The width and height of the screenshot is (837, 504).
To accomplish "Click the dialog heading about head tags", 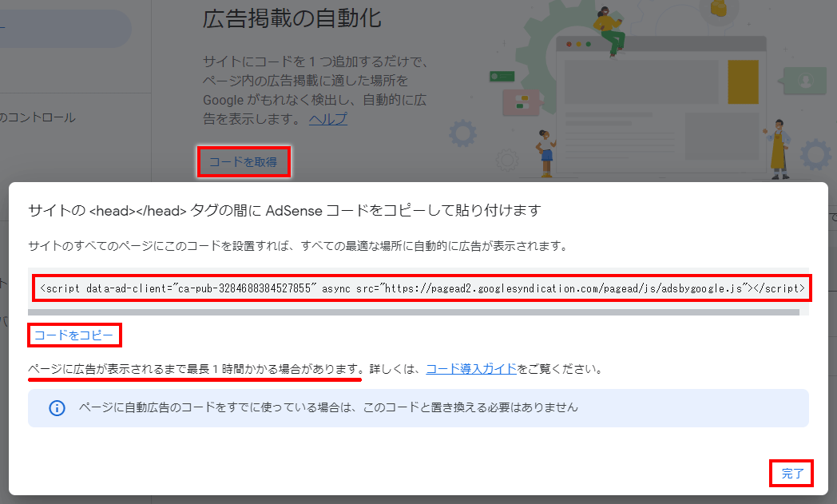I will 284,211.
